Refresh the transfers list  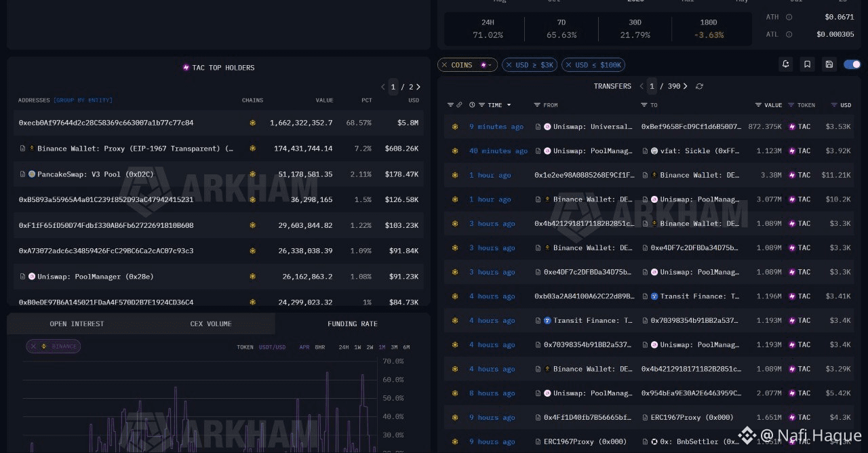click(699, 86)
